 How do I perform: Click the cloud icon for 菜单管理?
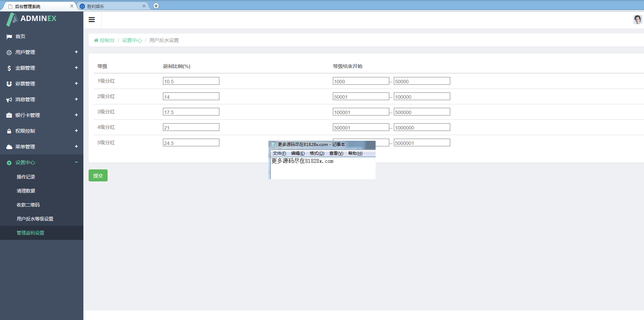(x=9, y=147)
